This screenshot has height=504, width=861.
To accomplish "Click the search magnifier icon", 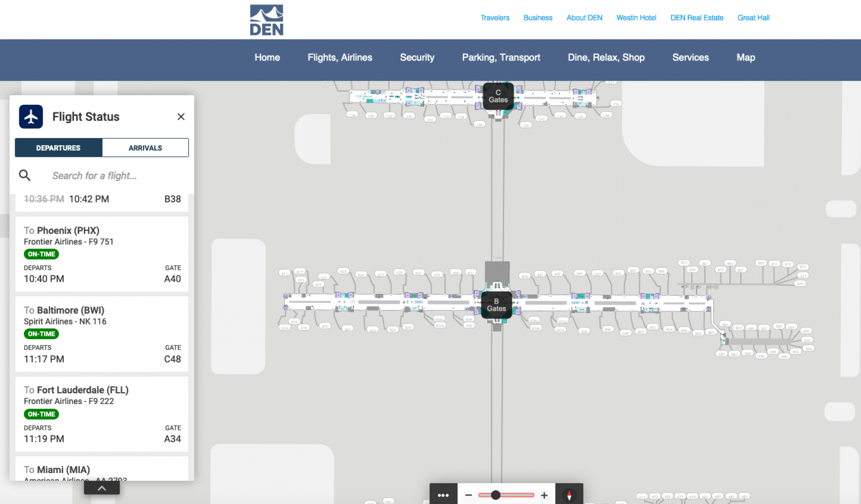I will point(25,176).
